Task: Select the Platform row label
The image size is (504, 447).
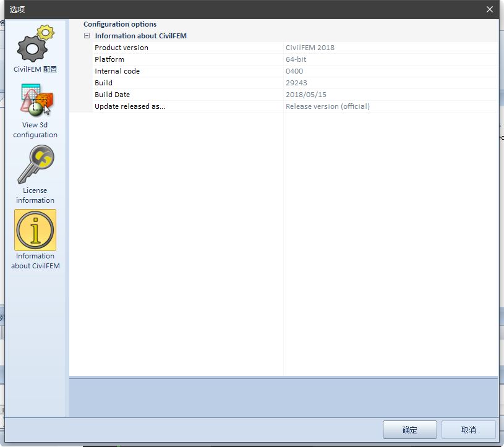Action: click(109, 59)
